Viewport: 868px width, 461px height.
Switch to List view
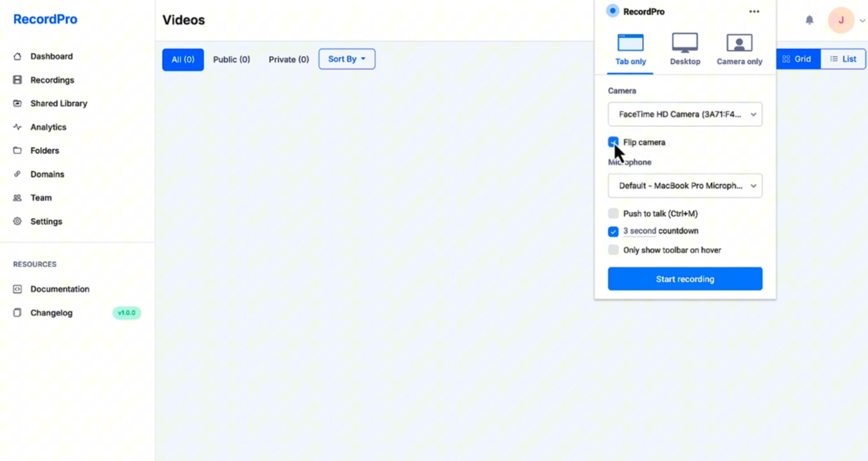tap(843, 59)
